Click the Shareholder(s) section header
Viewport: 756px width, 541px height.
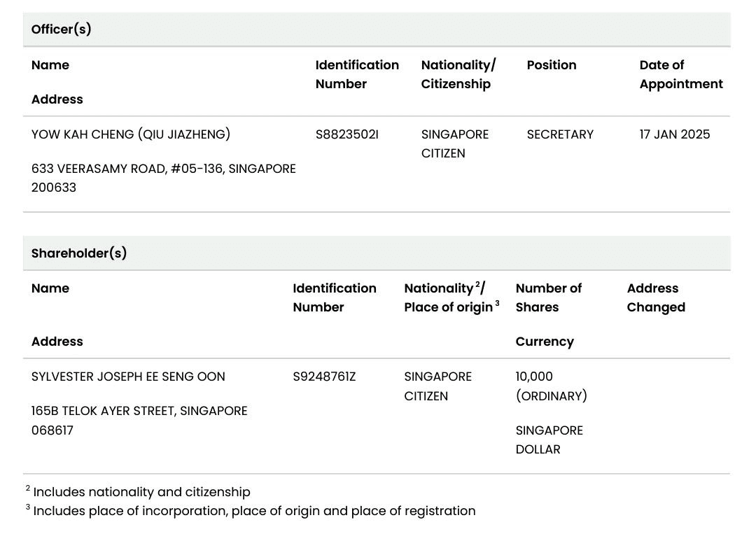pyautogui.click(x=79, y=253)
